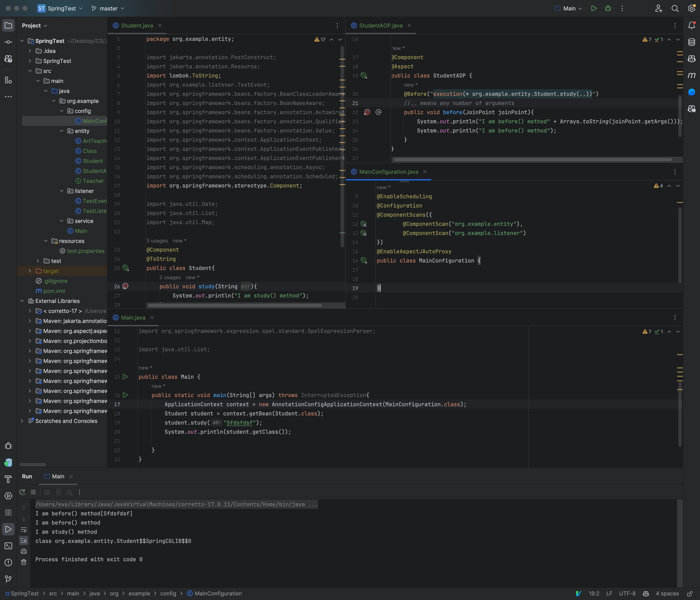Image resolution: width=700 pixels, height=600 pixels.
Task: Clear all console output trash icon
Action: (x=24, y=562)
